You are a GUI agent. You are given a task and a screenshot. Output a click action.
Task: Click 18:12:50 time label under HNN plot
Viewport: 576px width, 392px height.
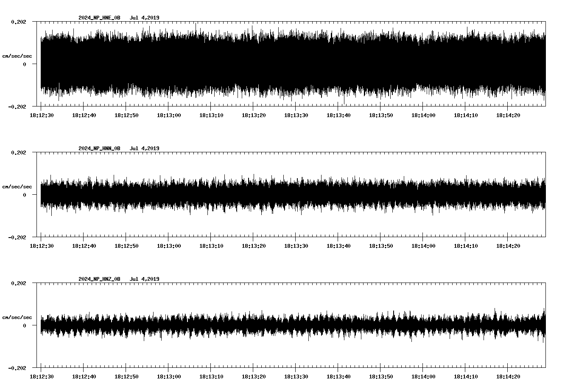pyautogui.click(x=126, y=246)
